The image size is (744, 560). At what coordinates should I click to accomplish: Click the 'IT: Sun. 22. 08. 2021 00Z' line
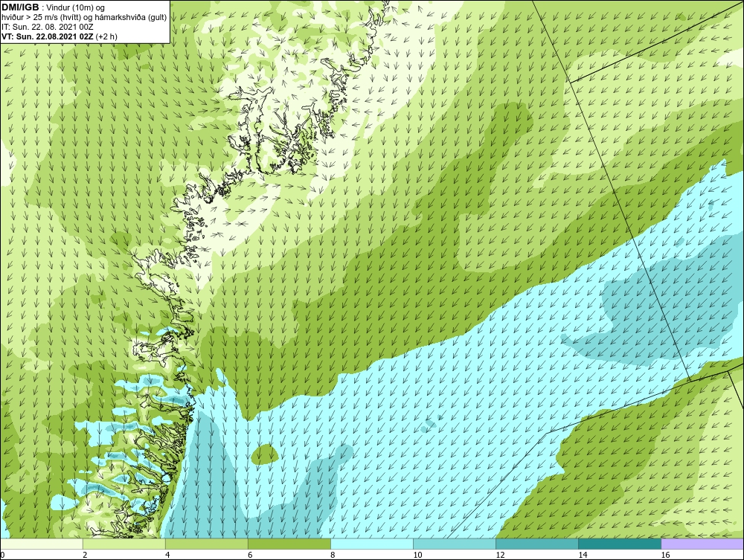point(47,27)
